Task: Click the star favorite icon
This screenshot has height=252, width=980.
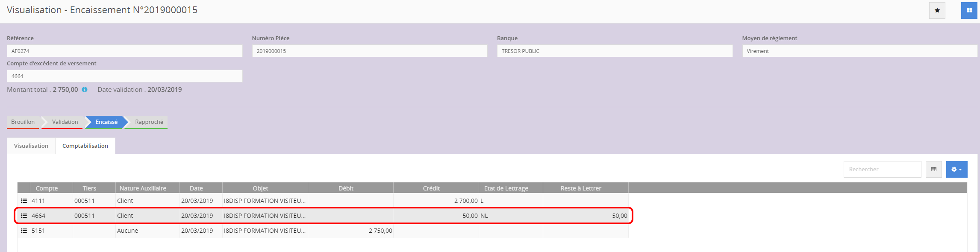Action: pos(937,10)
